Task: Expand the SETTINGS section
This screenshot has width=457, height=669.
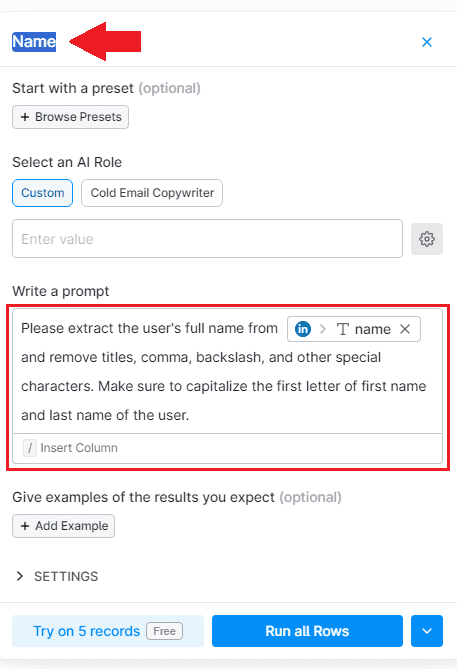Action: pyautogui.click(x=56, y=576)
